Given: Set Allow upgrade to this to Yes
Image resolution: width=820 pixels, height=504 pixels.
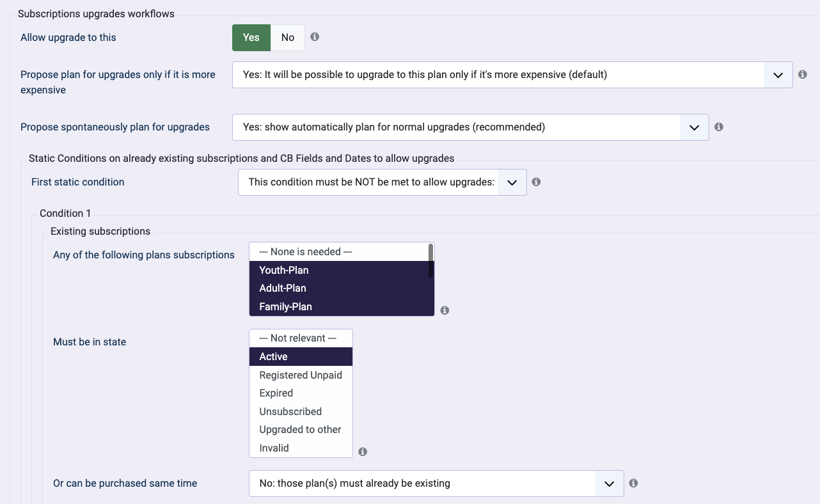Looking at the screenshot, I should [x=251, y=38].
